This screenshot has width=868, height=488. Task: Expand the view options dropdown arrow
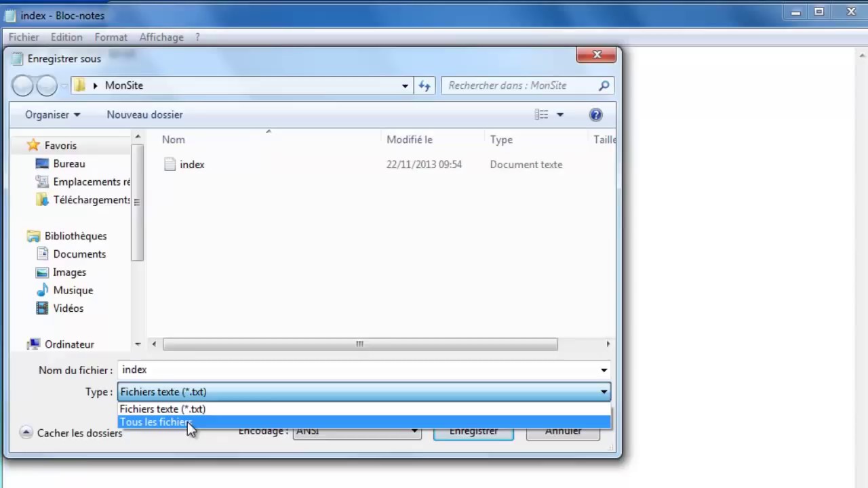tap(560, 115)
